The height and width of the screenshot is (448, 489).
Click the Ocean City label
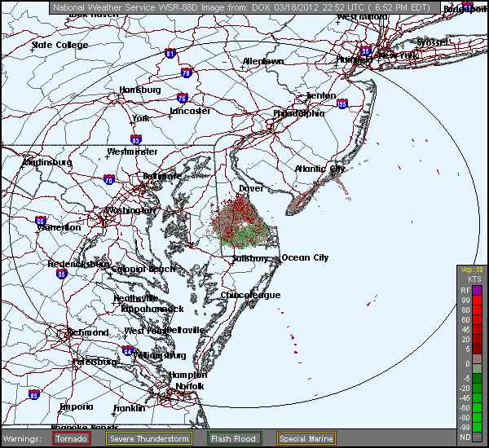(x=305, y=258)
